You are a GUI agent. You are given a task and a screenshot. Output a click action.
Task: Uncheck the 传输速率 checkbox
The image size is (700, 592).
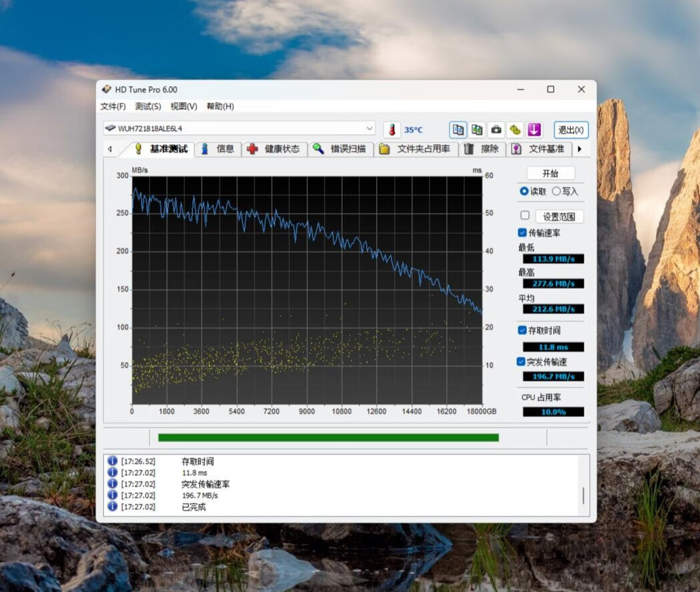pyautogui.click(x=522, y=232)
